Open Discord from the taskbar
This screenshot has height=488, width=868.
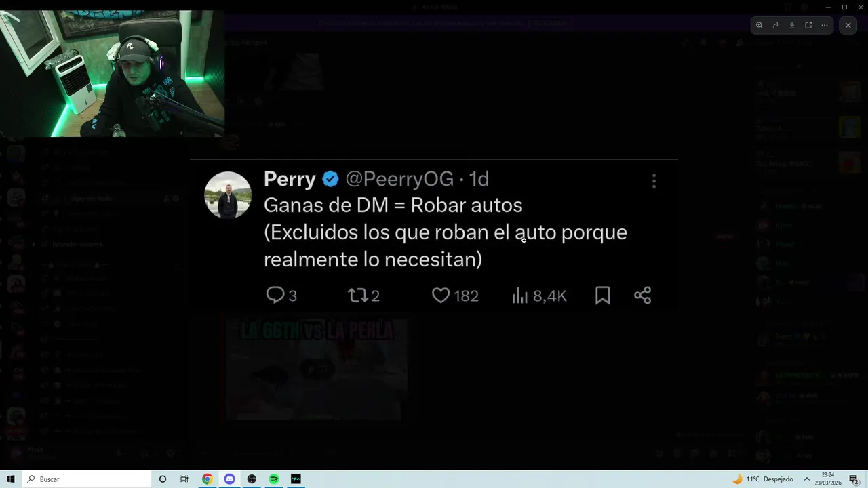(229, 479)
